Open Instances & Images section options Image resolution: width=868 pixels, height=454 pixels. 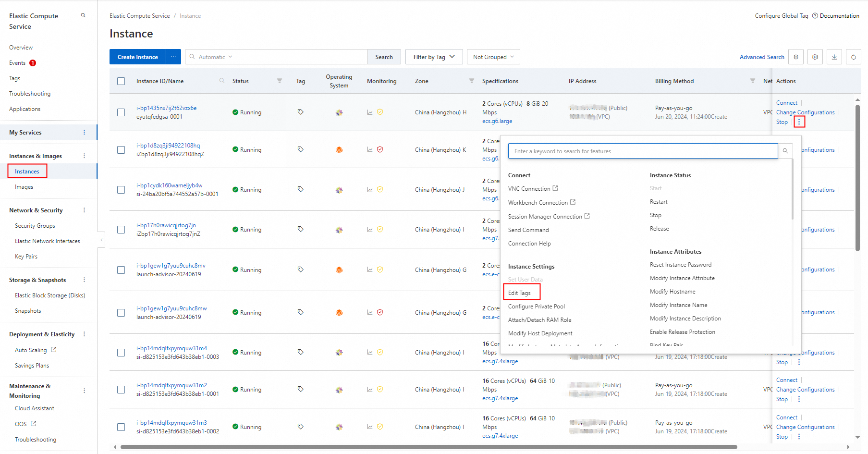(85, 156)
